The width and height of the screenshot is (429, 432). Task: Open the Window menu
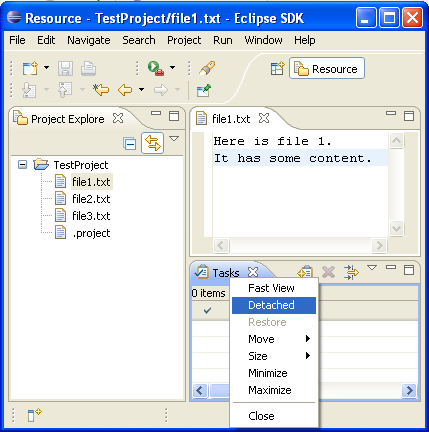[263, 40]
